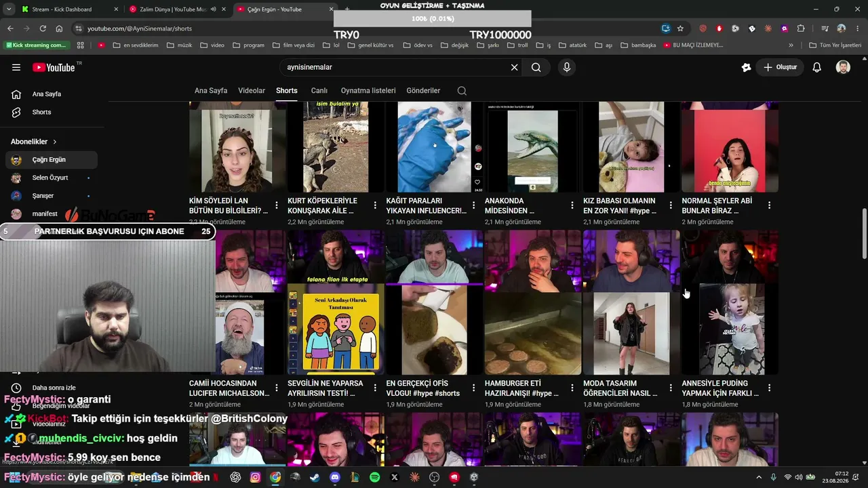Reload the page in the browser
This screenshot has height=488, width=868.
43,28
